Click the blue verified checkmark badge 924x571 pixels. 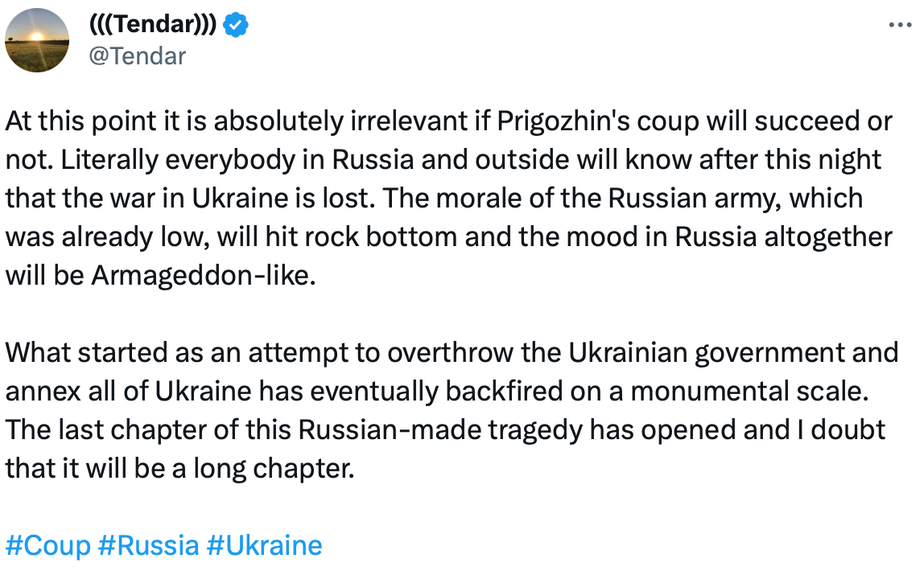coord(237,25)
